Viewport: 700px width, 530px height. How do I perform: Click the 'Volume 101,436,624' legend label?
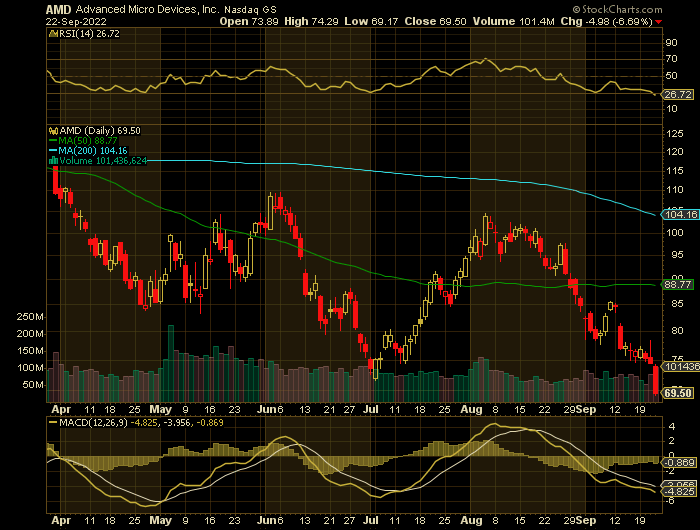coord(103,161)
